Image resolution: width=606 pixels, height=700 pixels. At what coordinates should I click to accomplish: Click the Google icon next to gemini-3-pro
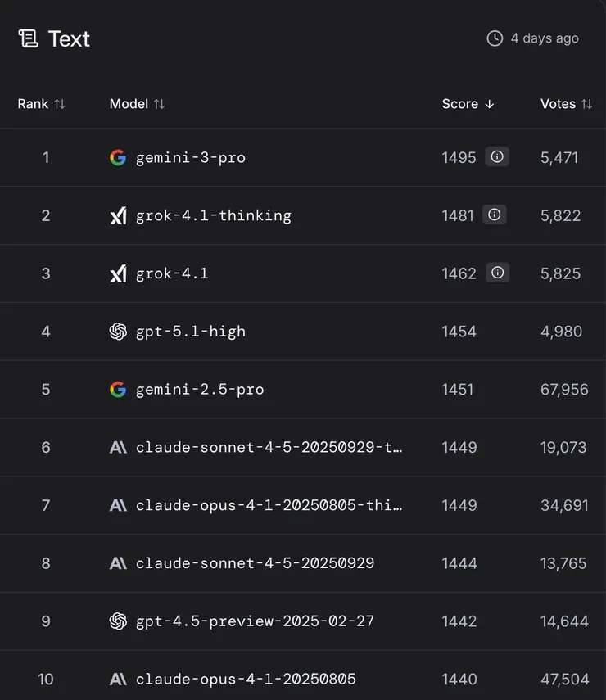pos(119,157)
